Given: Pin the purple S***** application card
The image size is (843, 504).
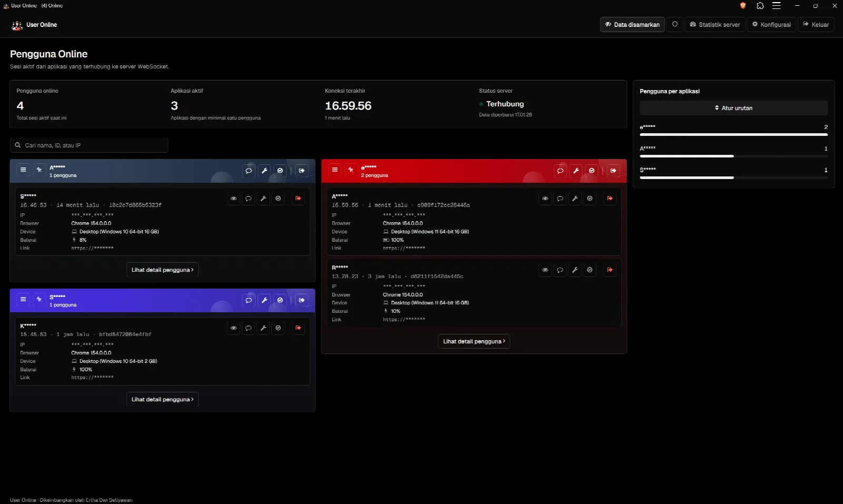Looking at the screenshot, I should point(39,300).
